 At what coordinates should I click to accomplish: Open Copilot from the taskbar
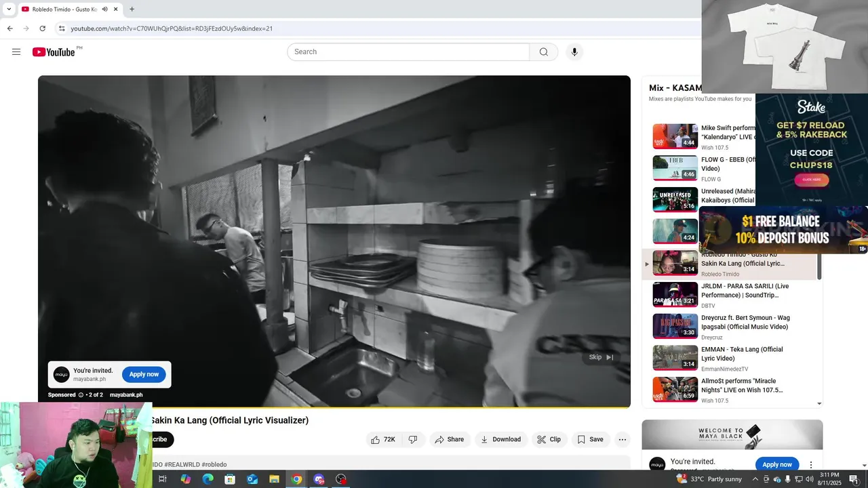185,479
